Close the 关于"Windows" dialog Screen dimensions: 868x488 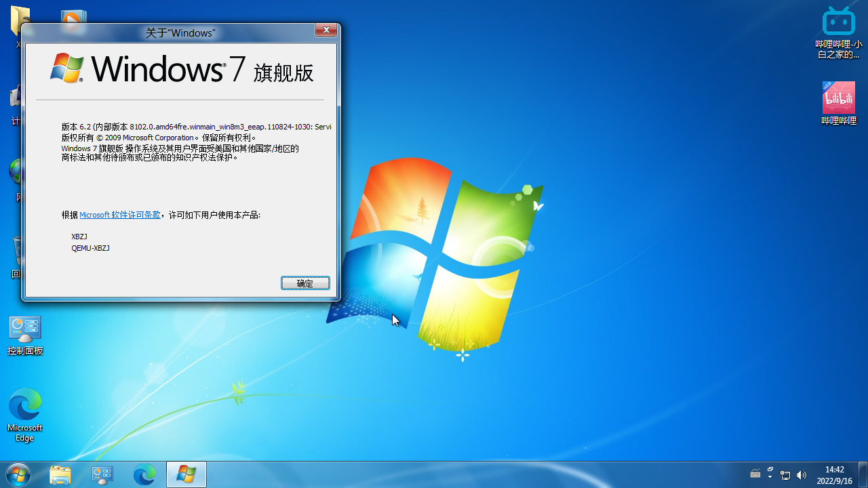tap(326, 30)
